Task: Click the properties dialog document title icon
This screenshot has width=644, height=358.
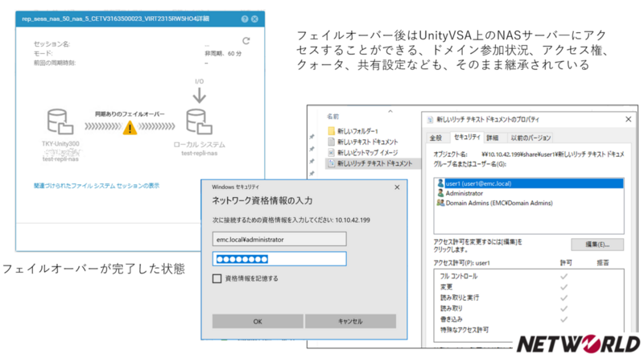Action: [430, 120]
